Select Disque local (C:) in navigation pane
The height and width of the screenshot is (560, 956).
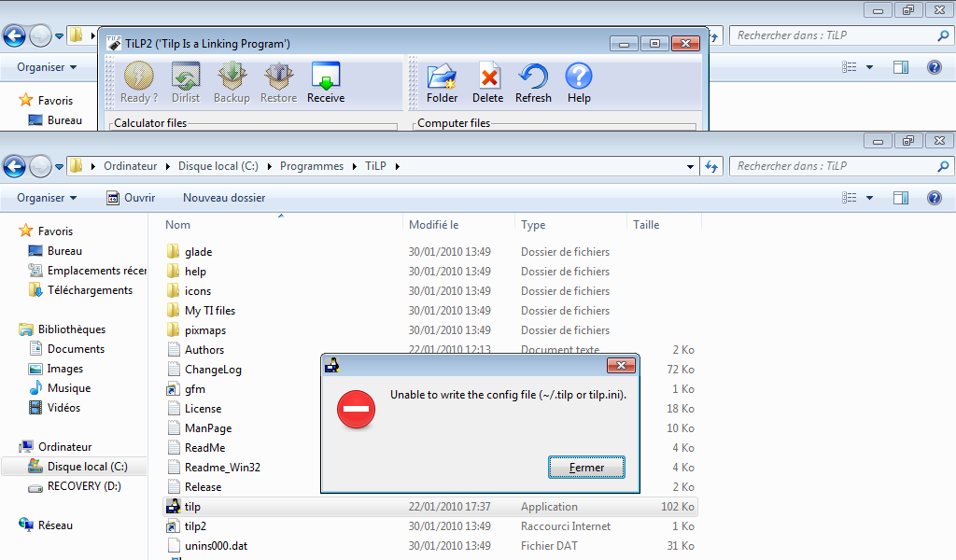click(x=87, y=467)
